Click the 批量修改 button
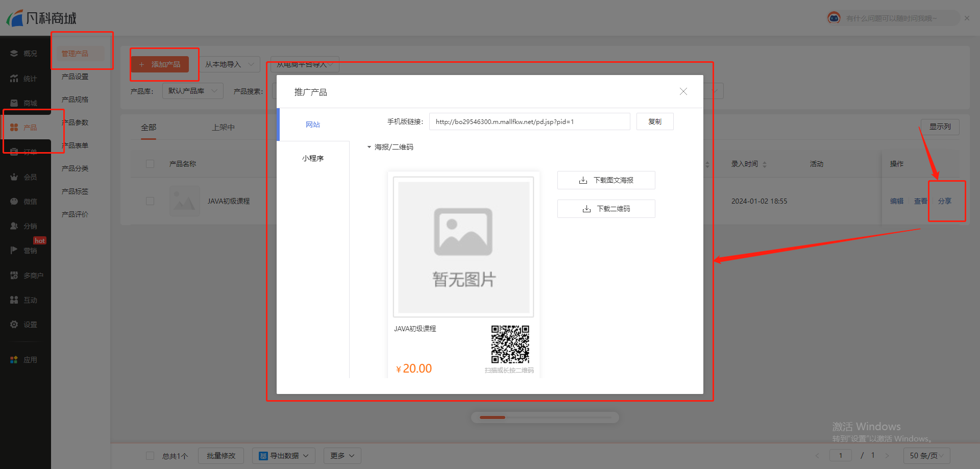 click(x=221, y=456)
